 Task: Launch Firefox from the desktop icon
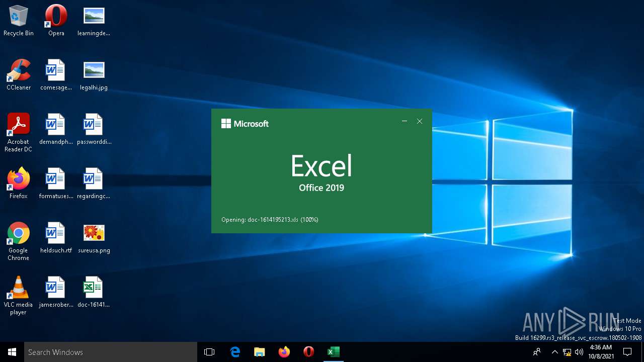[x=19, y=184]
